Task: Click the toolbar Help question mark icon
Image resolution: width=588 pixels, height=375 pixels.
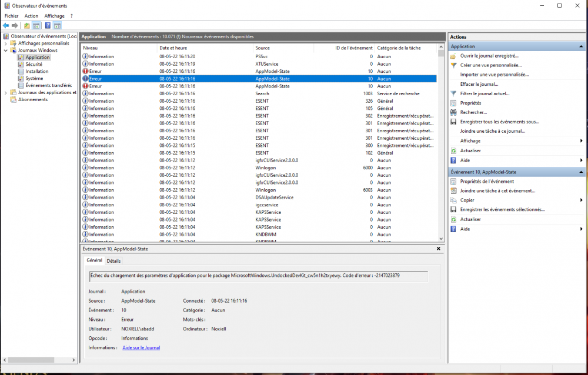Action: 48,26
